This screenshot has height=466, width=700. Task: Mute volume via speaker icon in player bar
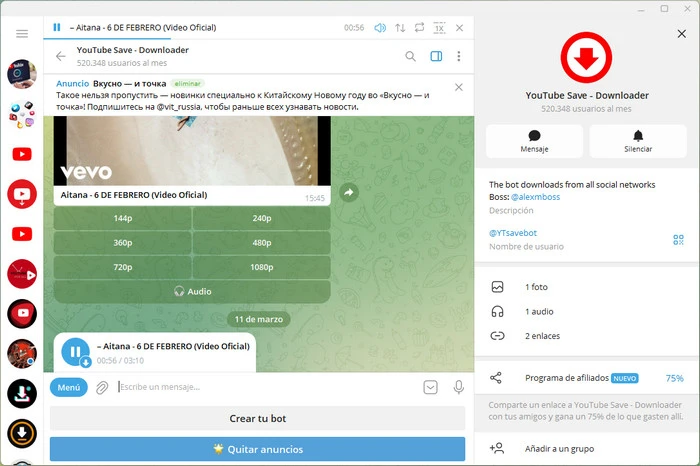380,28
